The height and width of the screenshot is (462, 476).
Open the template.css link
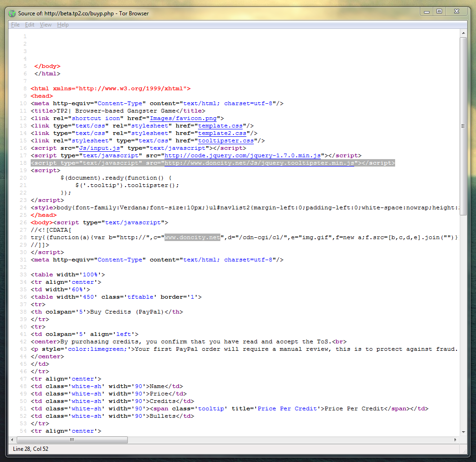tap(220, 126)
